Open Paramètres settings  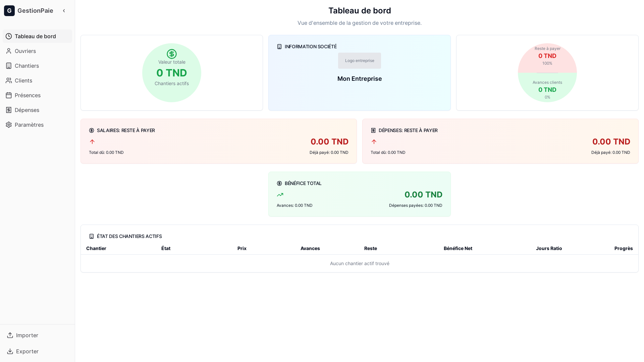click(37, 125)
